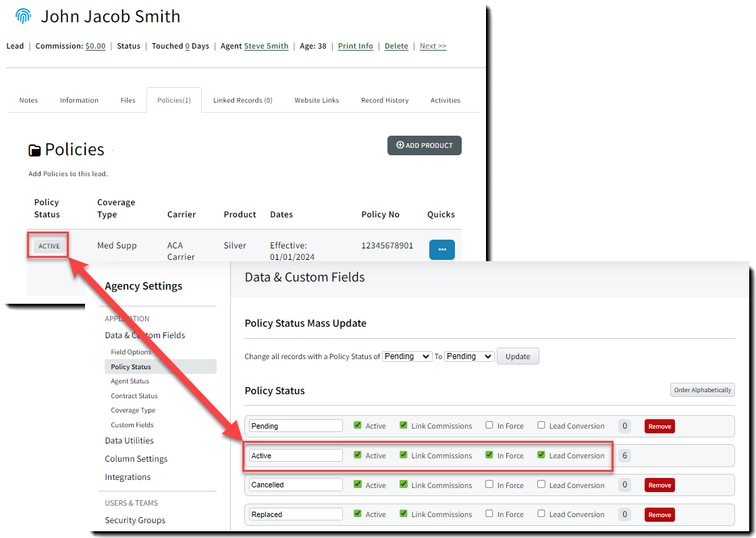Select the Policies(1) tab
This screenshot has width=756, height=538.
tap(174, 101)
